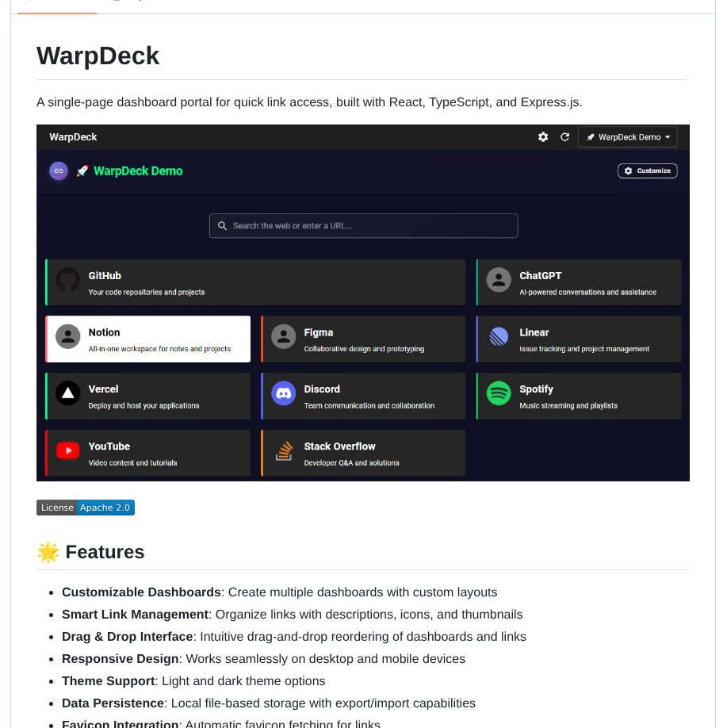Open the ChatGPT link tile
This screenshot has height=728, width=727.
[578, 282]
